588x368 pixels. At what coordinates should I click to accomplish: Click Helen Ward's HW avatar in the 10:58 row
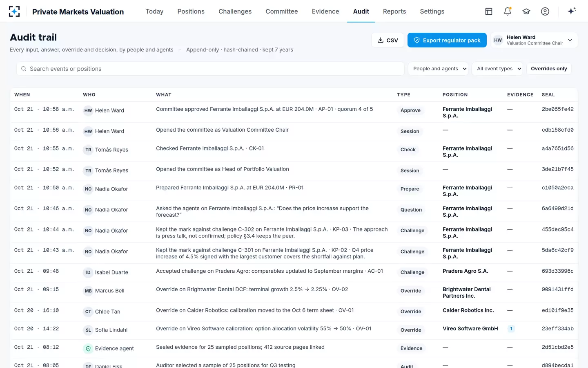(x=88, y=110)
